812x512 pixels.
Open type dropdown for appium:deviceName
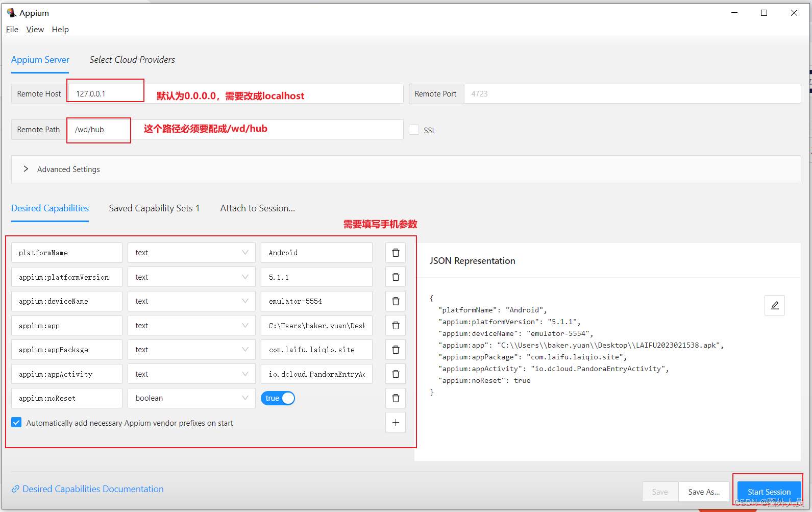coord(191,301)
